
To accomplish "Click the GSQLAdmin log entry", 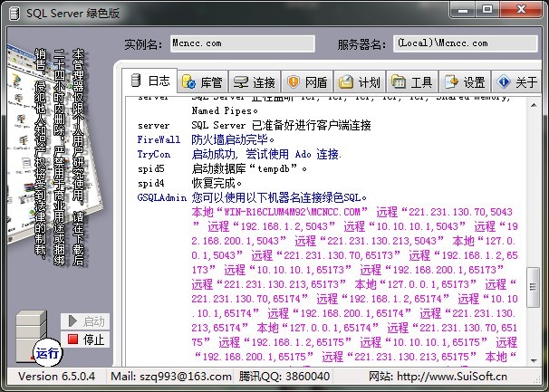I will point(161,196).
